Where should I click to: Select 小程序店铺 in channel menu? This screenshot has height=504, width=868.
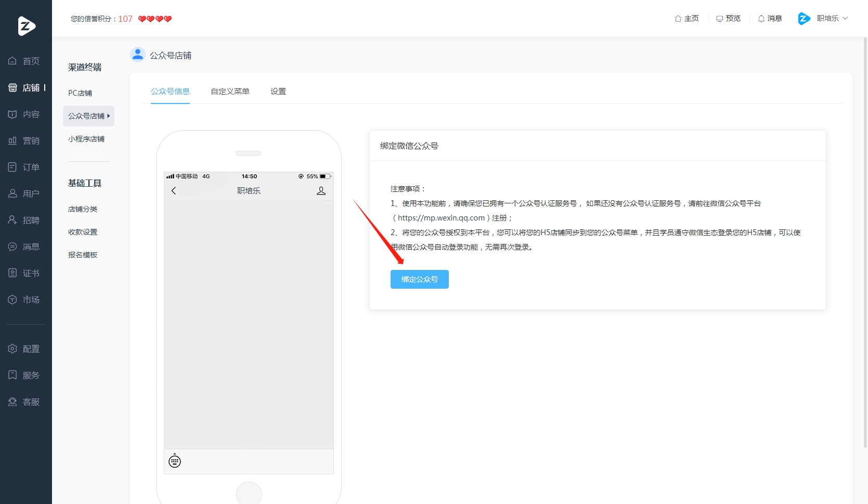(86, 139)
